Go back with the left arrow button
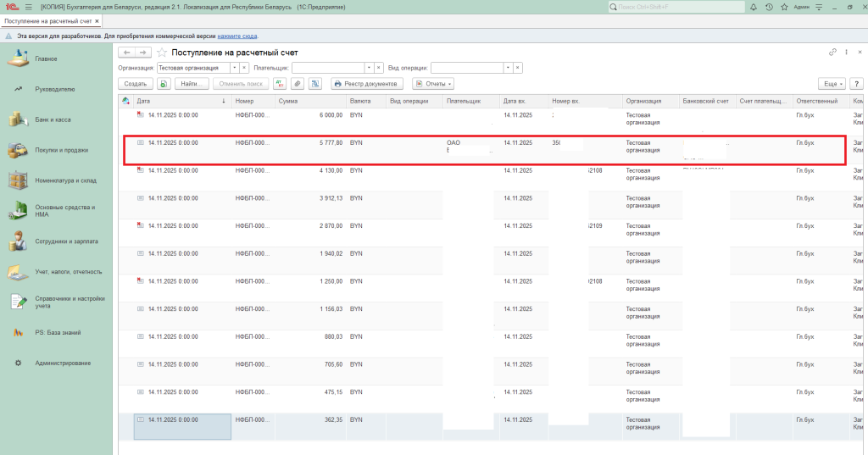Screen dimensions: 868x455 tap(126, 53)
